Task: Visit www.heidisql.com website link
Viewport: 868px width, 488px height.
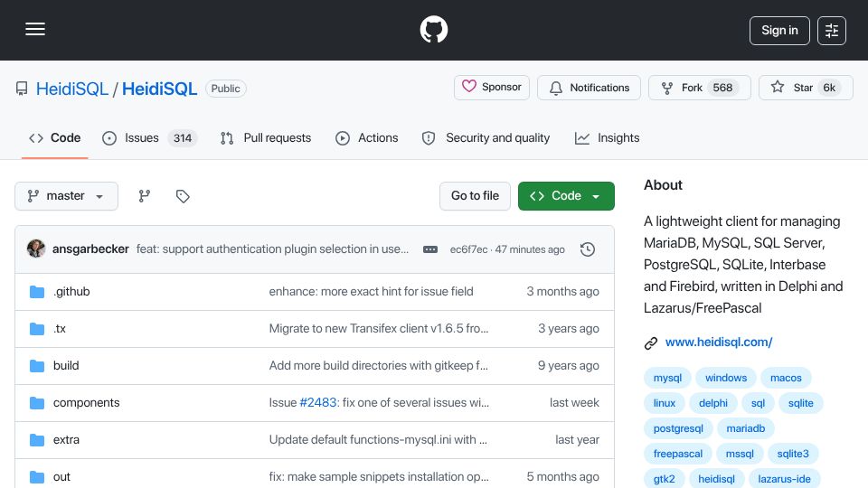Action: pyautogui.click(x=719, y=343)
